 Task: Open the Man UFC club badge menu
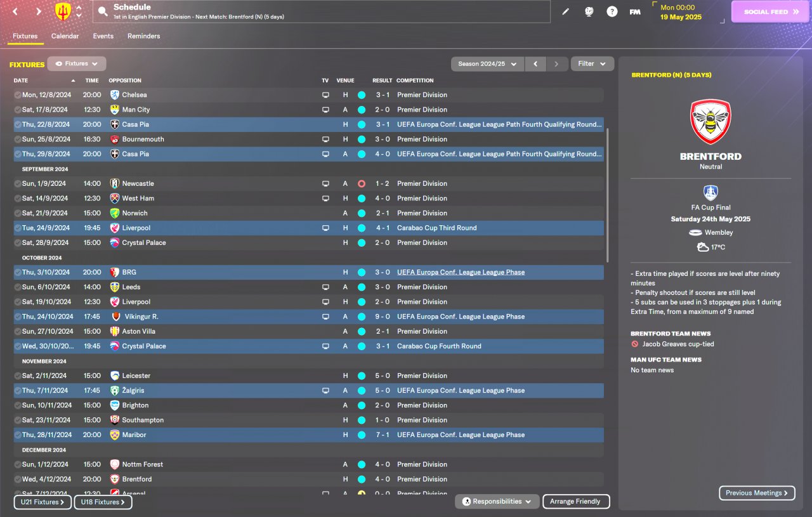tap(63, 11)
